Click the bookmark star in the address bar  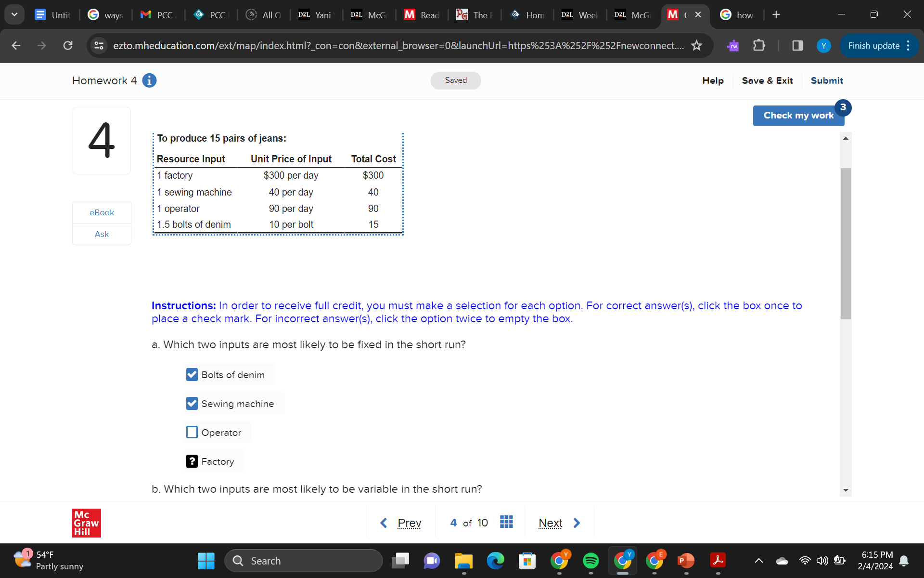point(696,46)
